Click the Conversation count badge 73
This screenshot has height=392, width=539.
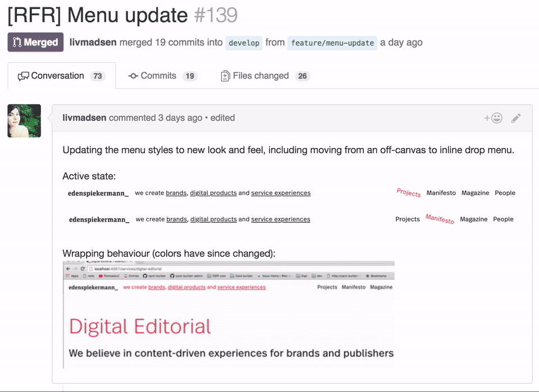pos(98,76)
